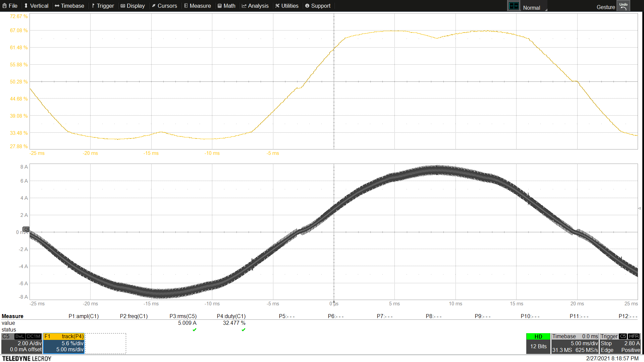Click the 2/27/2021 8:18:57 PM timestamp
Viewport: 644px width, 362px height.
tap(612, 358)
